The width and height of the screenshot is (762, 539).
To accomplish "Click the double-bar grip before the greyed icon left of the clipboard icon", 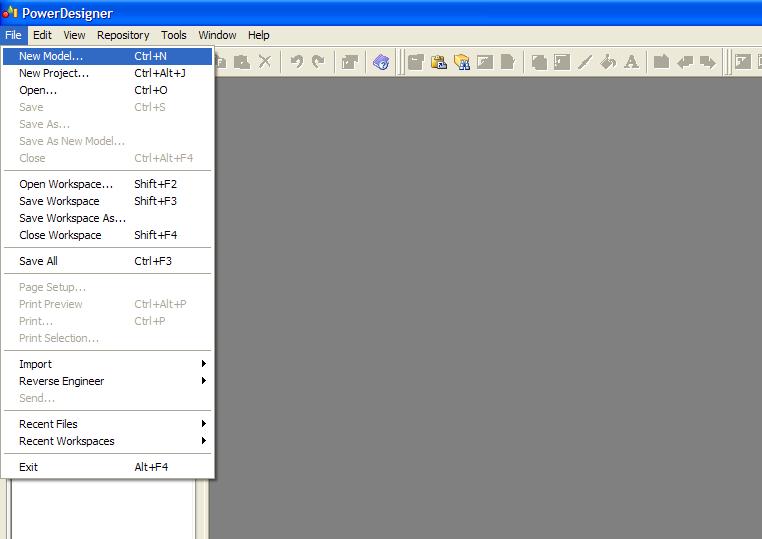I will 401,62.
